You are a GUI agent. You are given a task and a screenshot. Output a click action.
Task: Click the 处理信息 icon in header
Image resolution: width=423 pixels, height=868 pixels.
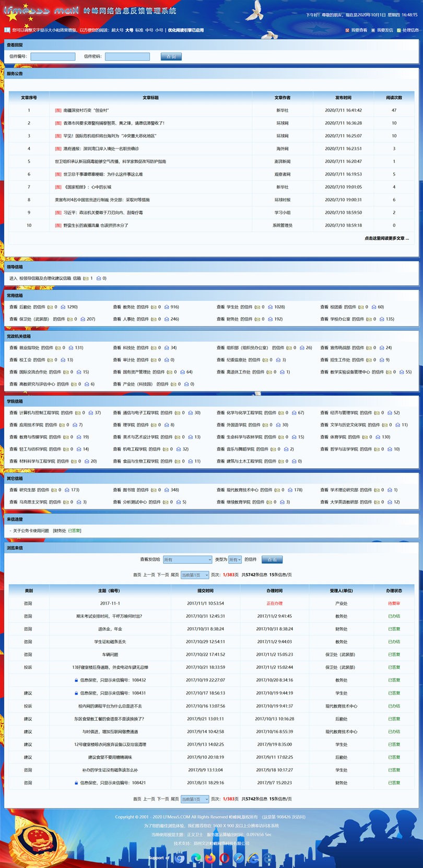[x=398, y=30]
